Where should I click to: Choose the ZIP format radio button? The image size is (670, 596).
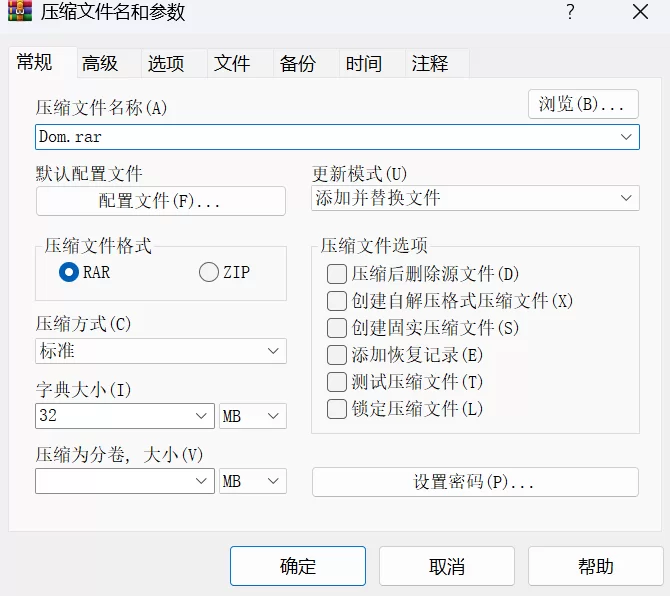click(x=209, y=272)
